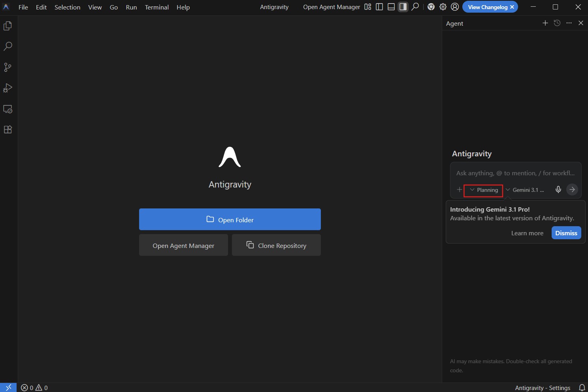
Task: Open the Explorer sidebar icon
Action: click(x=8, y=25)
